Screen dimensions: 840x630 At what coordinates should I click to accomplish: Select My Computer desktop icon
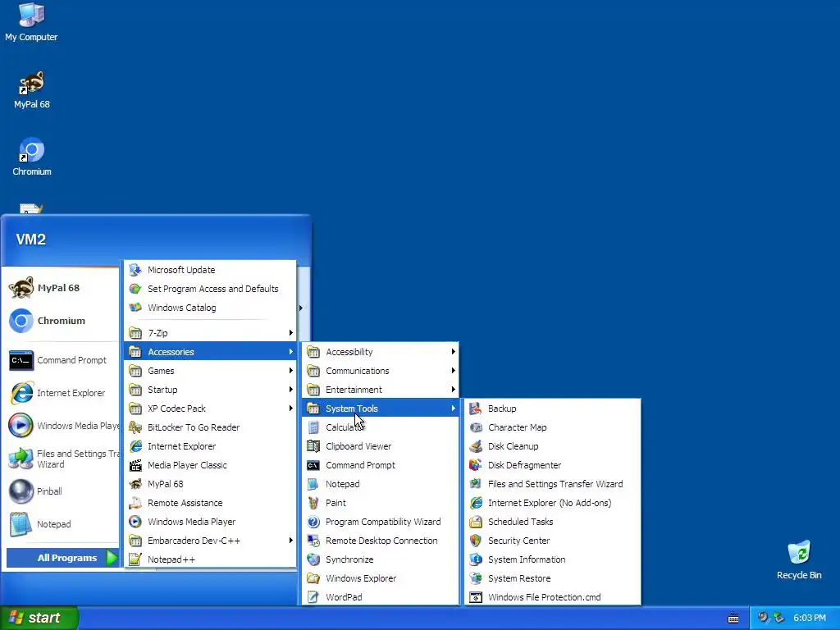[x=31, y=22]
